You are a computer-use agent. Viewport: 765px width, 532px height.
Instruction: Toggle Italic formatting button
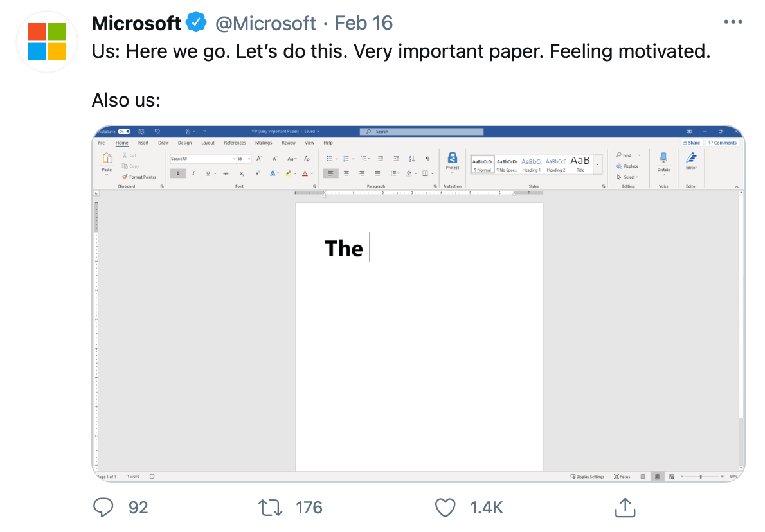click(x=194, y=173)
